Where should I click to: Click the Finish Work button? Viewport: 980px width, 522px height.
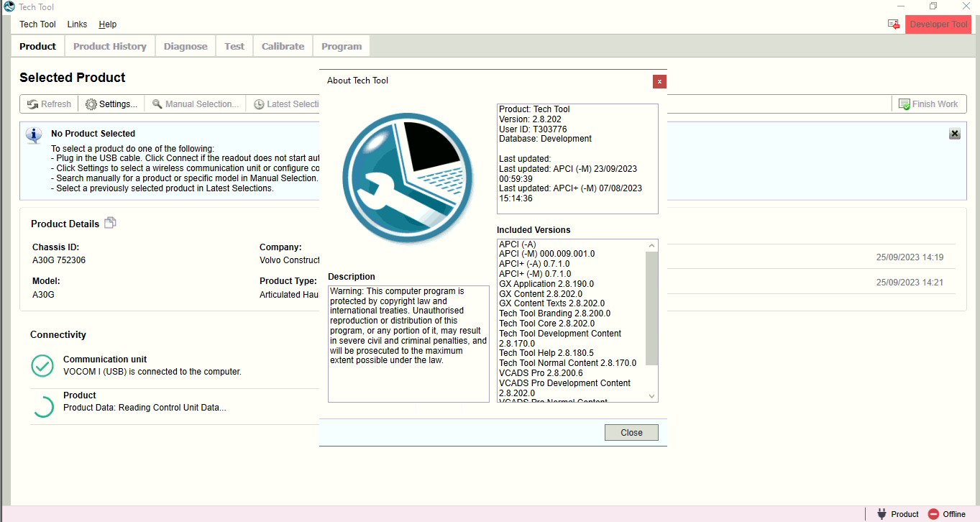click(x=928, y=104)
